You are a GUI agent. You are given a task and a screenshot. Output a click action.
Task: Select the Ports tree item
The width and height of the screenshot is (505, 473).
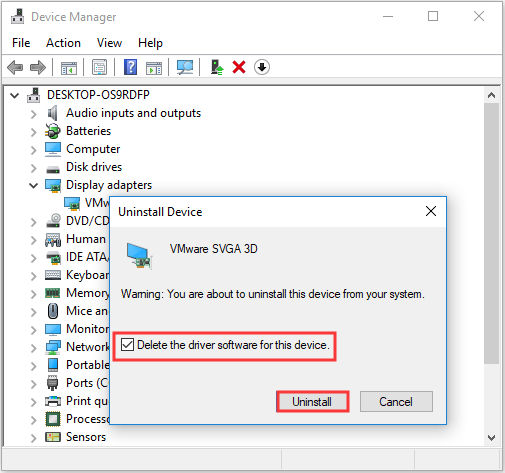tap(87, 383)
